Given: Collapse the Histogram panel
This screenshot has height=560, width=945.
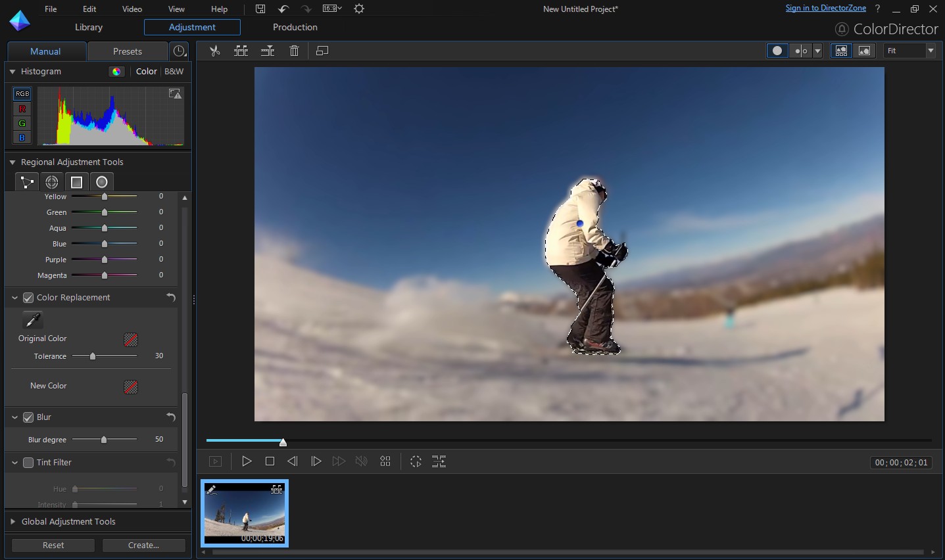Looking at the screenshot, I should point(12,72).
